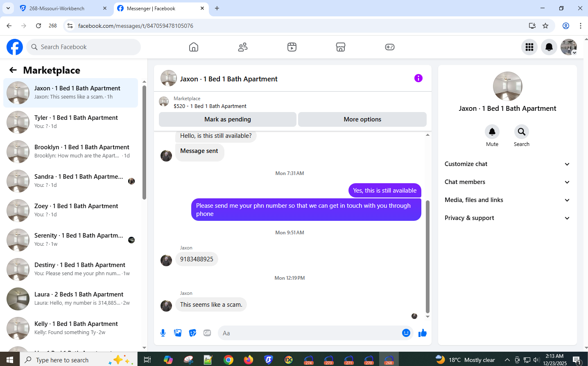Open Serenity's apartment conversation
This screenshot has height=366, width=588.
70,240
